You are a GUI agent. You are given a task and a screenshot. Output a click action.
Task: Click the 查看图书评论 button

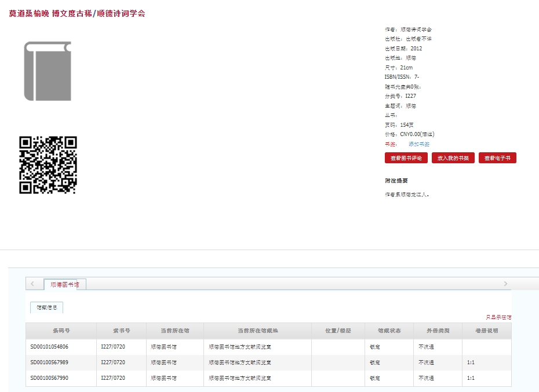coord(406,158)
